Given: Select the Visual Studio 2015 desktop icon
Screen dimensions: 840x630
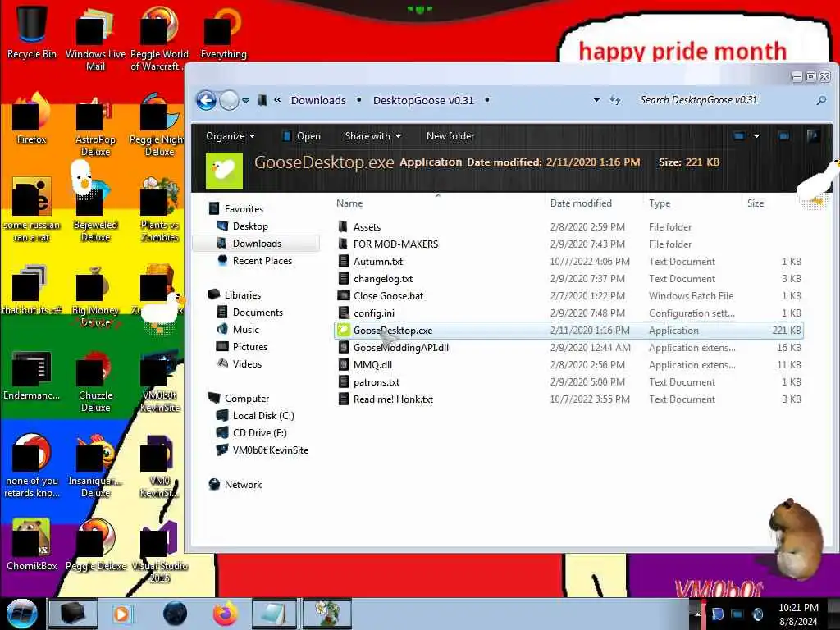Looking at the screenshot, I should (160, 550).
